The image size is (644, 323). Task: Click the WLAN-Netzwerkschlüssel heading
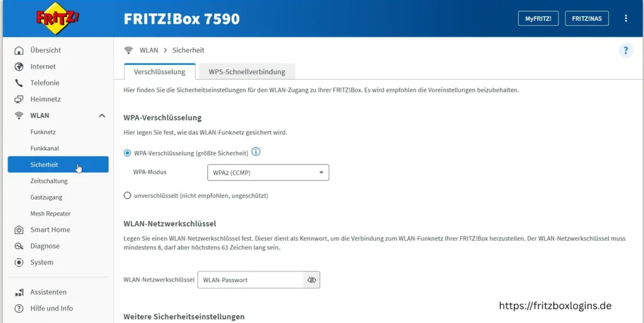[x=170, y=224]
